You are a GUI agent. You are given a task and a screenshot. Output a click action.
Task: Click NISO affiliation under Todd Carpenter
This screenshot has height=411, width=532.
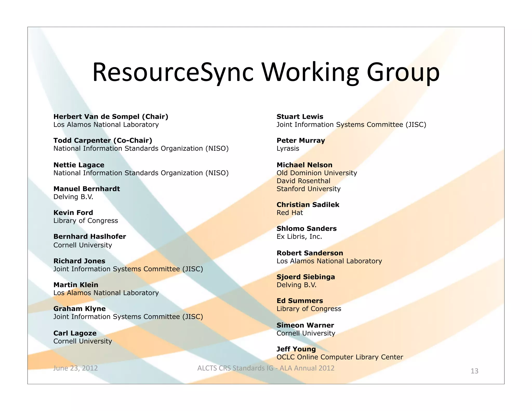141,149
